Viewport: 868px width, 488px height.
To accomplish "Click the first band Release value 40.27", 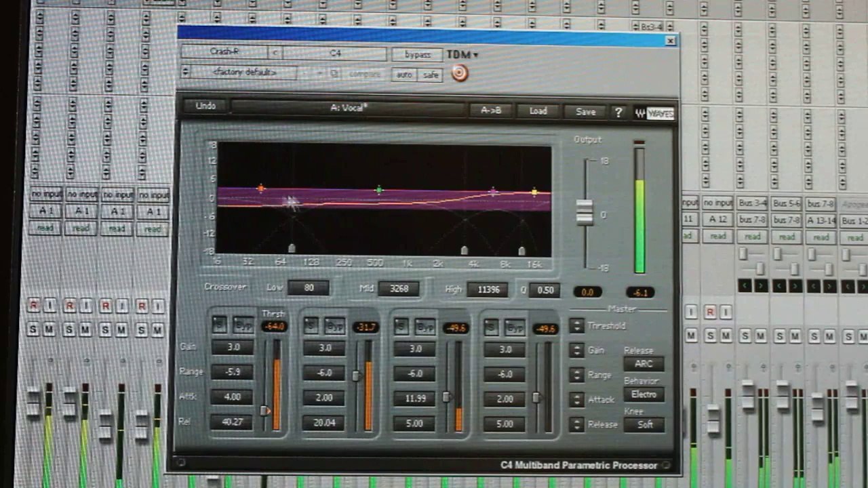I will click(232, 422).
